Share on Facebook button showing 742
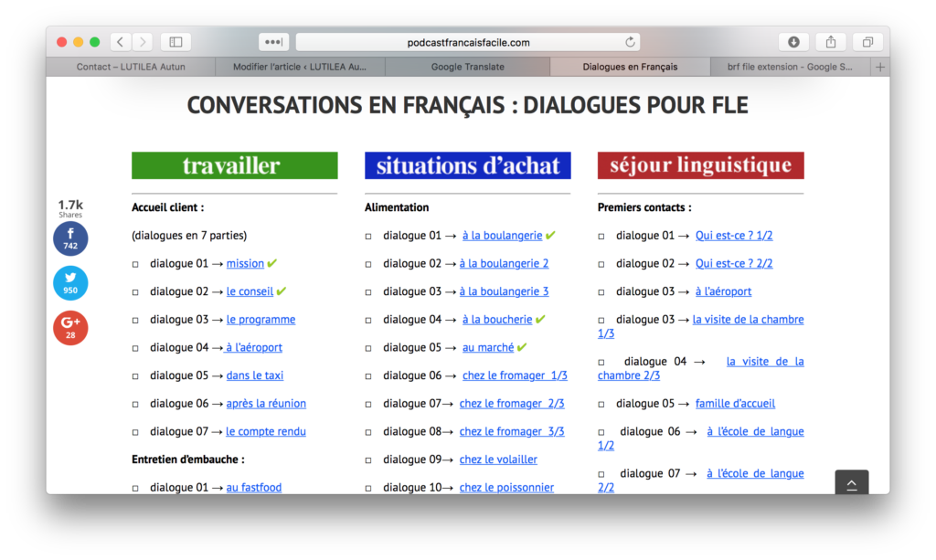 pyautogui.click(x=70, y=238)
